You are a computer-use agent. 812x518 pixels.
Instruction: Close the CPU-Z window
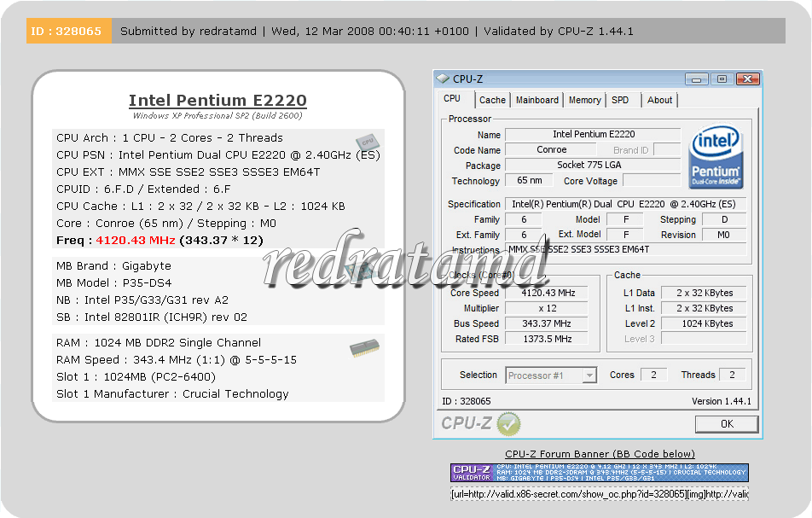[x=747, y=79]
